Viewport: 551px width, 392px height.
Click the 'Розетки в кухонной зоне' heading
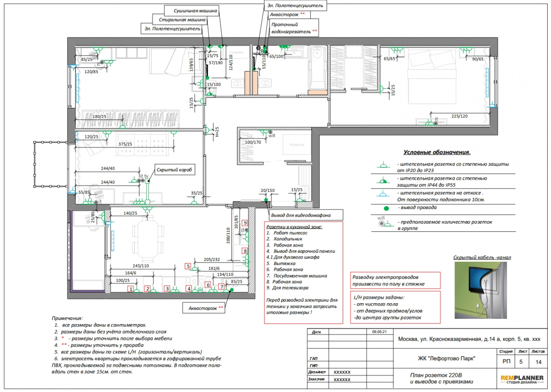[x=294, y=227]
